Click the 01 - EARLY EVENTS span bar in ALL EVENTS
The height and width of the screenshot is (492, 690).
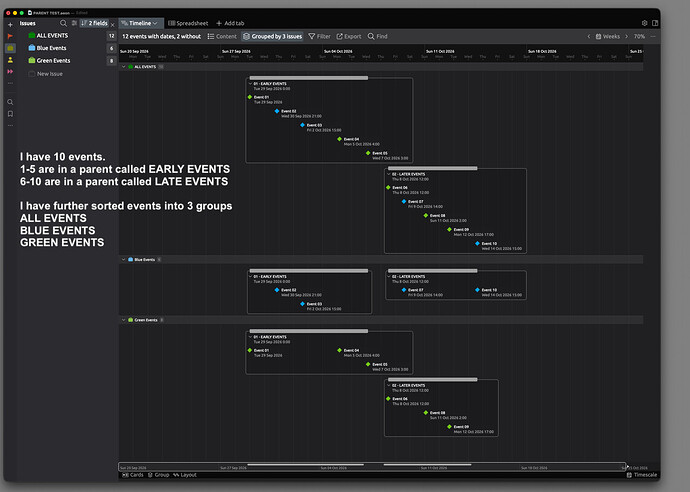point(308,78)
